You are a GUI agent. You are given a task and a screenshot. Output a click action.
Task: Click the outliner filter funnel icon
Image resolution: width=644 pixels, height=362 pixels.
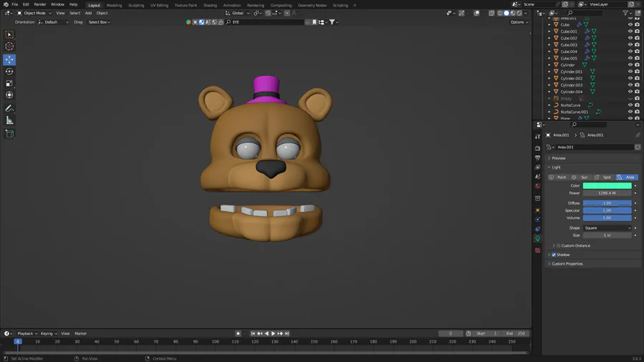tap(625, 13)
